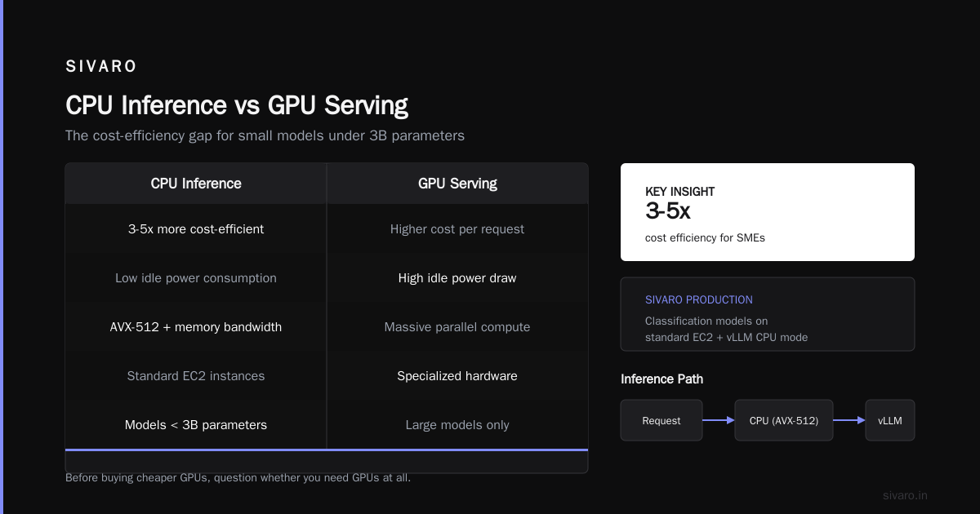Click the 'GPU Serving' column header

click(x=457, y=184)
